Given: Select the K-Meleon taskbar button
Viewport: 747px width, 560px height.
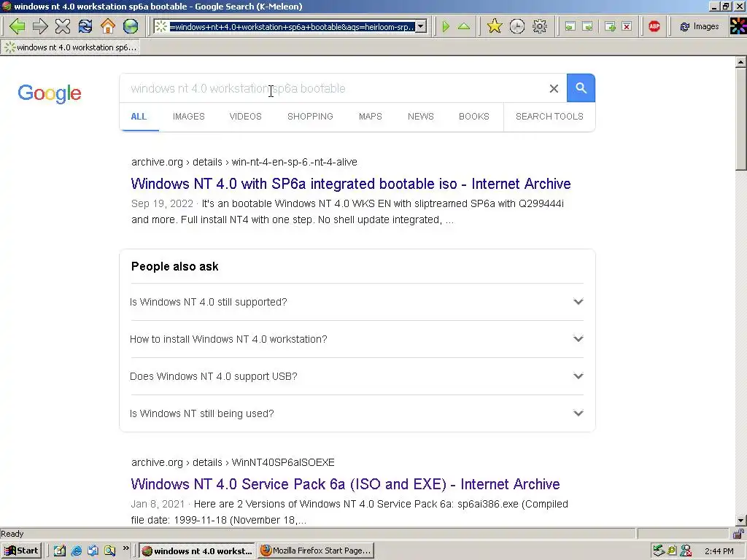Looking at the screenshot, I should coord(198,551).
